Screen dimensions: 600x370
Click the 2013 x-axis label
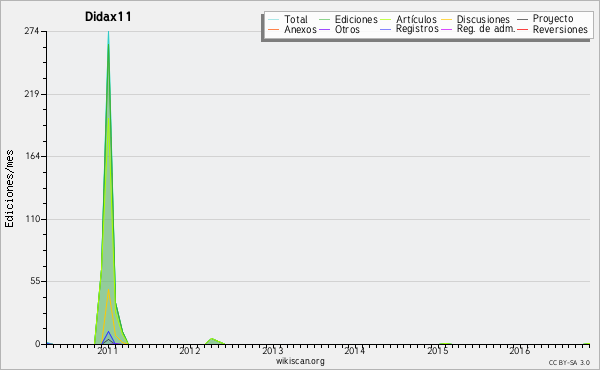(x=272, y=350)
